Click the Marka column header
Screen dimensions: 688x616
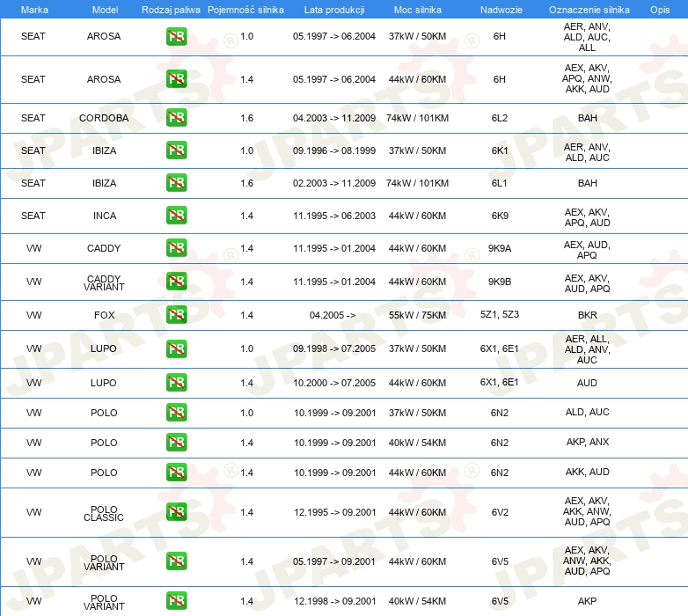(34, 10)
